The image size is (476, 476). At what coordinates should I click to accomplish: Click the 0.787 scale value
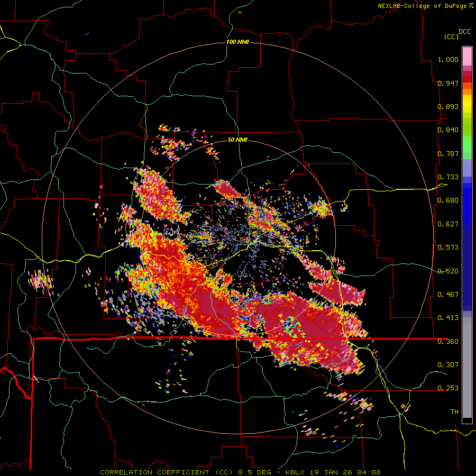pos(448,153)
